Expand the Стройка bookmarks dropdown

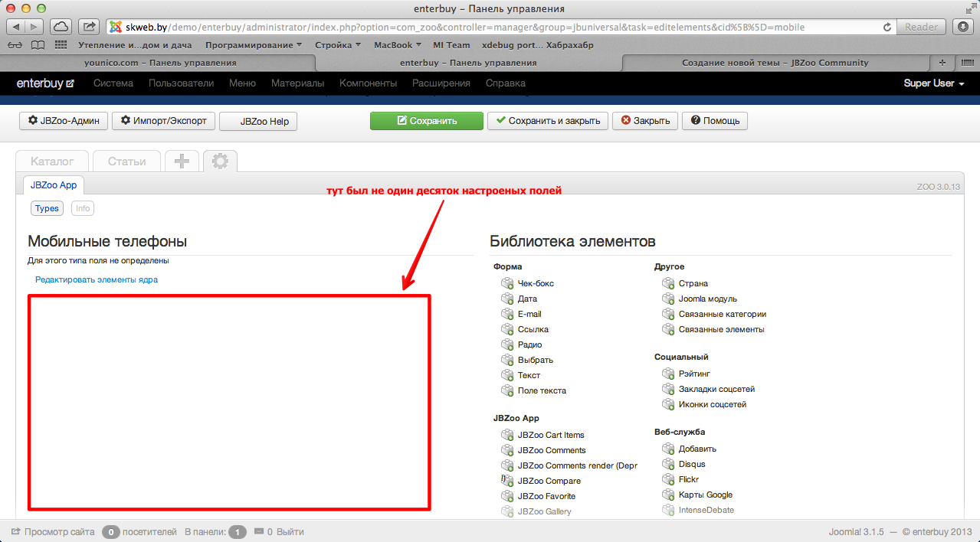pos(338,45)
